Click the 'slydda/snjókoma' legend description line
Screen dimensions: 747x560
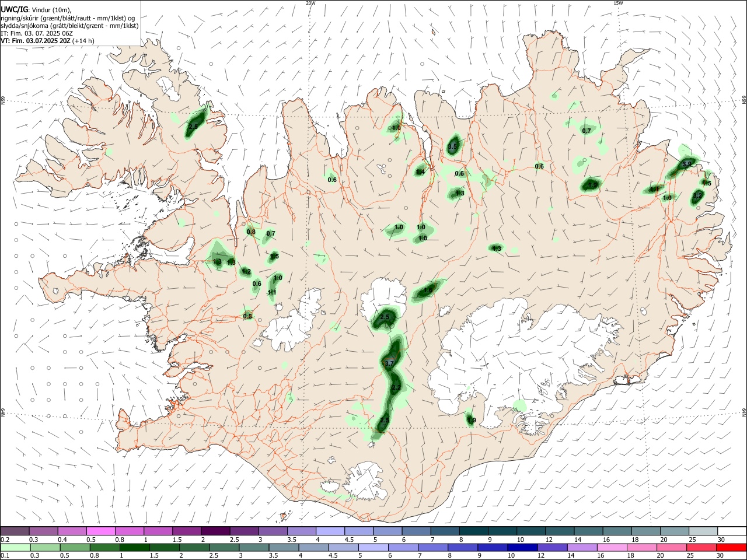tap(69, 26)
